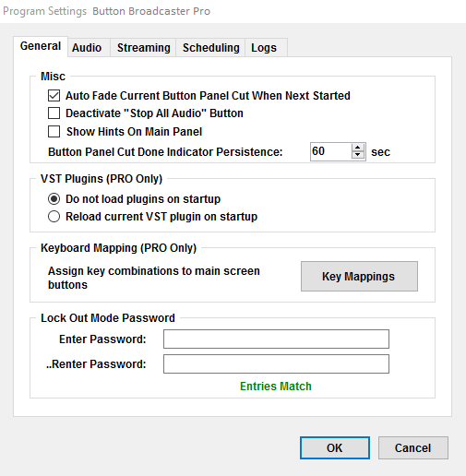The image size is (466, 476).
Task: Confirm settings with OK button
Action: pyautogui.click(x=335, y=447)
